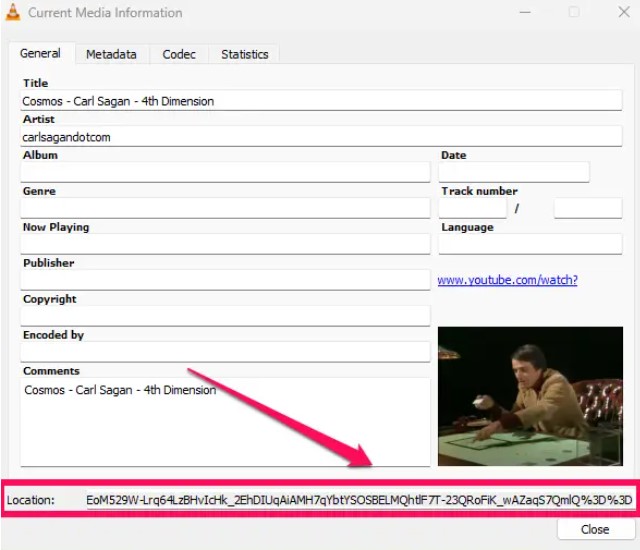Click the Encoded by field
The height and width of the screenshot is (550, 640).
pyautogui.click(x=225, y=352)
